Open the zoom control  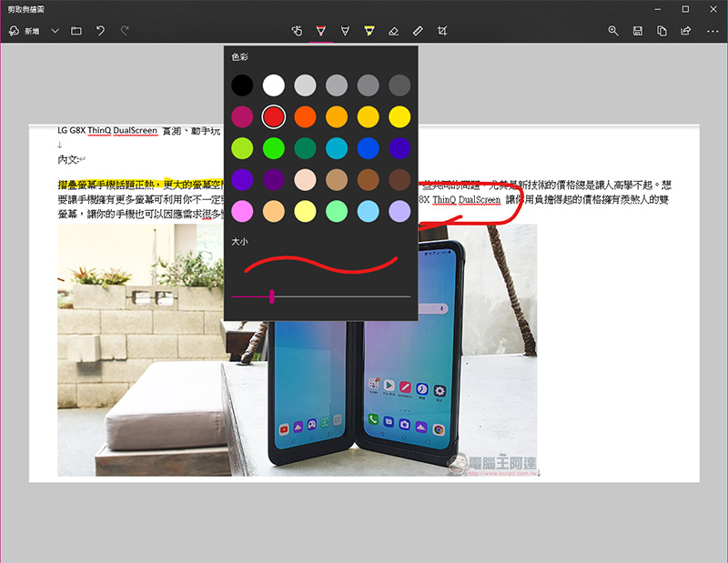tap(613, 31)
